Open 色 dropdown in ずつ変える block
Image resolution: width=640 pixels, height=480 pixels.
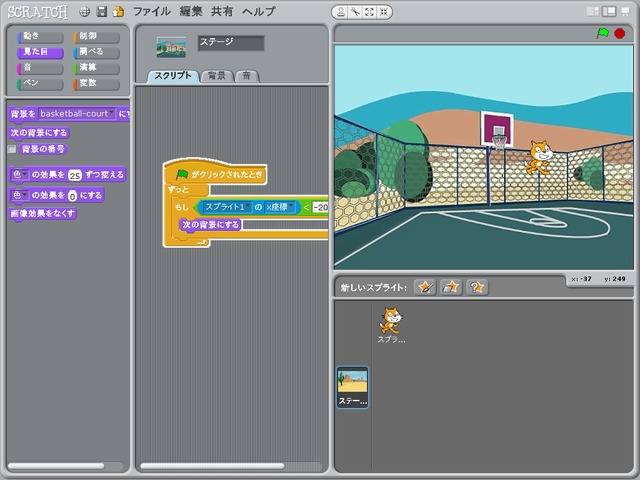[20, 175]
